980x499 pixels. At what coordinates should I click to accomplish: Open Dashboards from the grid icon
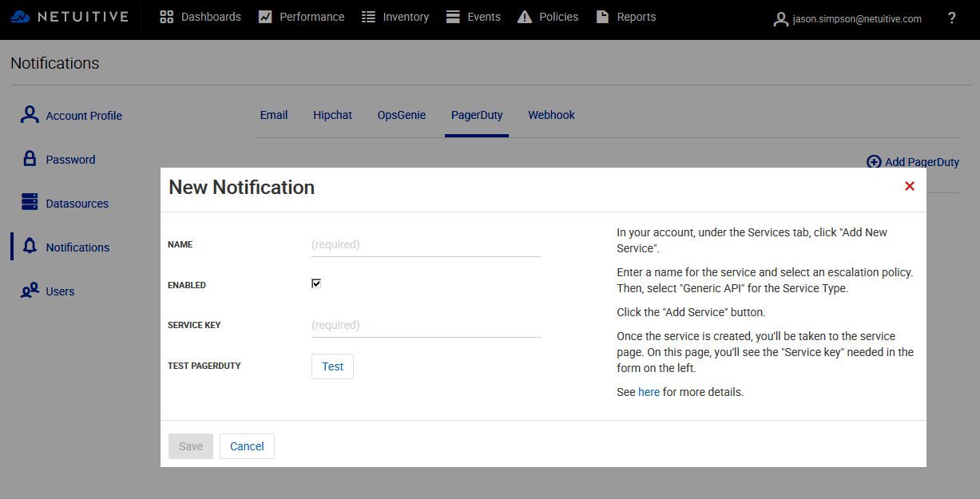(167, 17)
